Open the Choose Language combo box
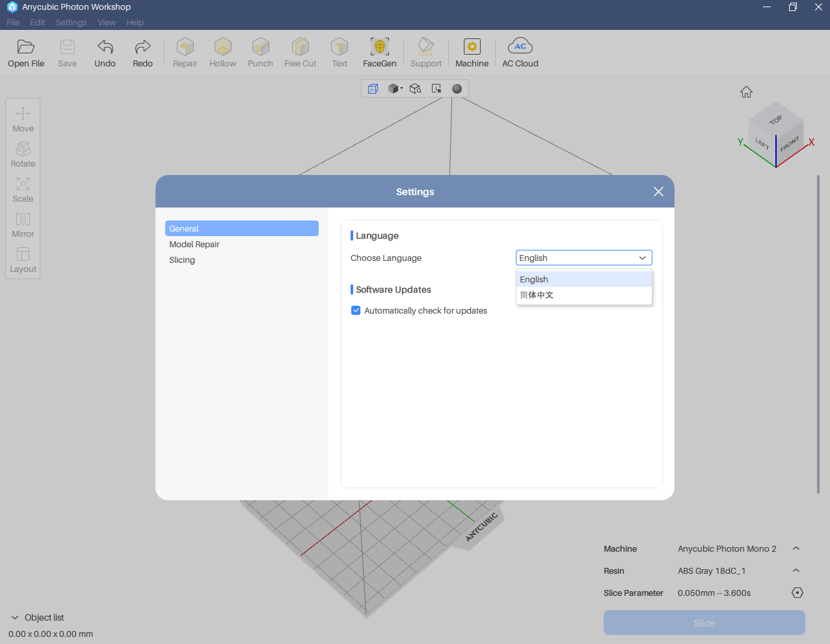This screenshot has height=644, width=830. 584,258
